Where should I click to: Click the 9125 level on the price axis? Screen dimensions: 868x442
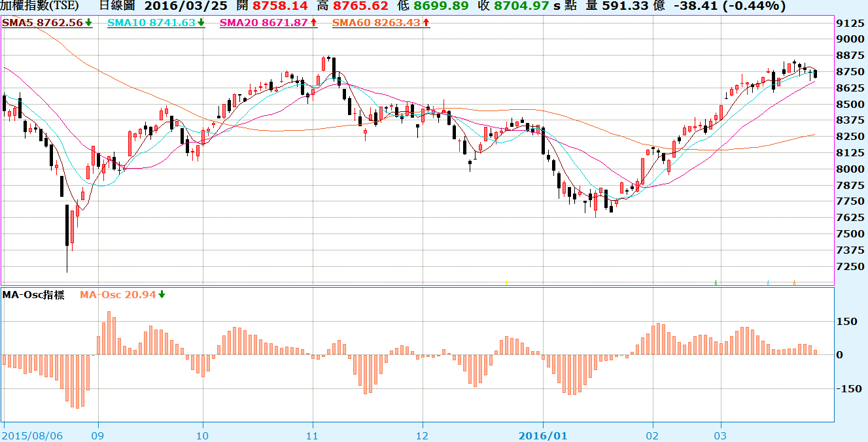849,24
